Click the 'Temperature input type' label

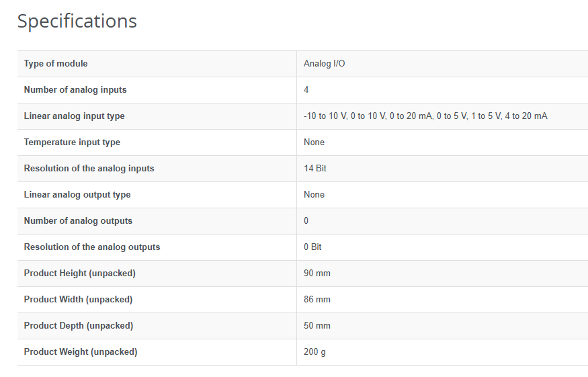[72, 142]
